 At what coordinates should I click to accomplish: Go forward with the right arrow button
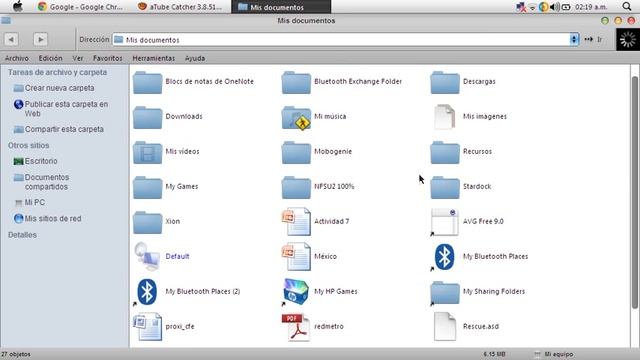40,40
